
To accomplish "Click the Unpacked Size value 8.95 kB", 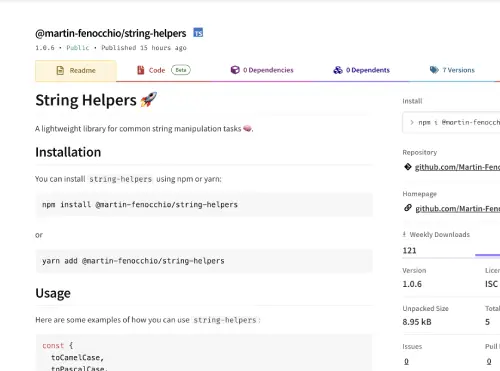I will click(417, 322).
